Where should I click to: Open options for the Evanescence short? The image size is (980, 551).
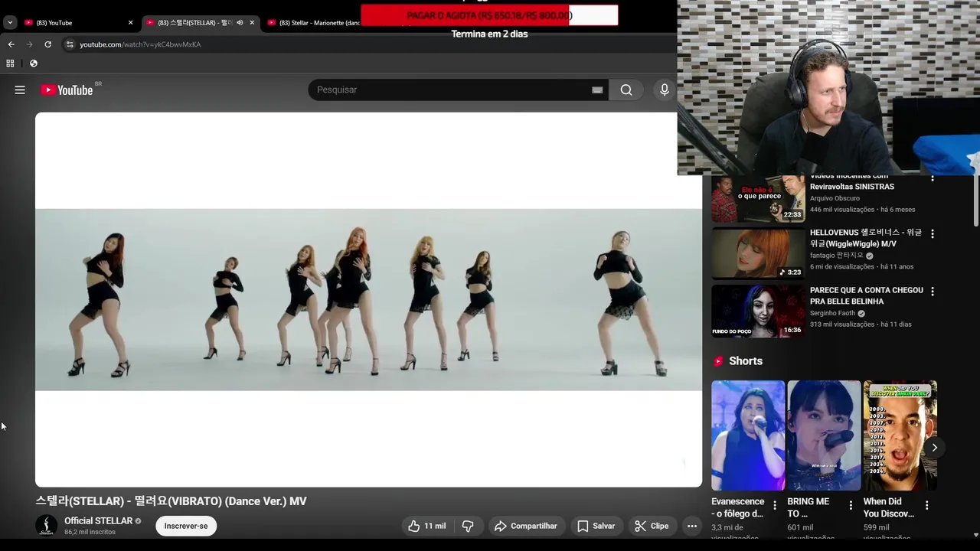click(x=775, y=505)
